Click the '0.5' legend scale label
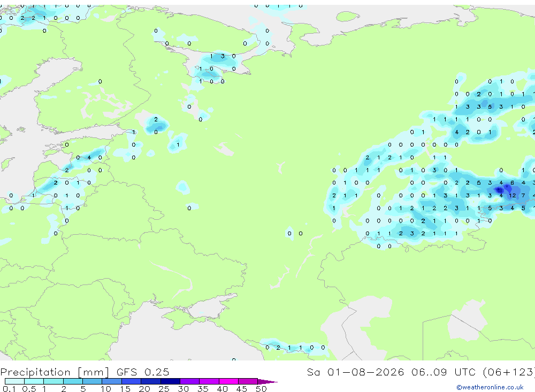 [29, 389]
